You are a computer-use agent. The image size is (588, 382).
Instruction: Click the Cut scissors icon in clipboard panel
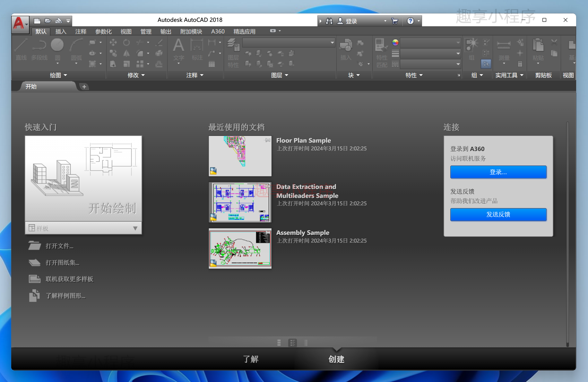click(554, 42)
